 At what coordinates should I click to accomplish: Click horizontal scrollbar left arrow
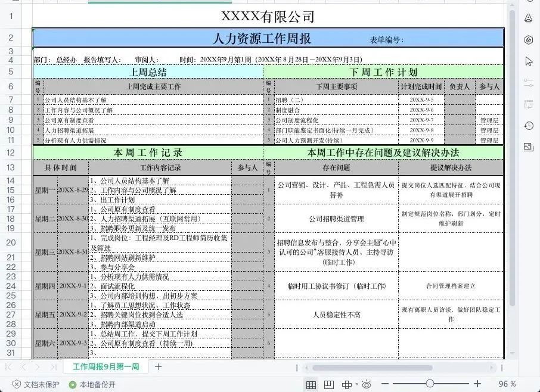[306, 368]
